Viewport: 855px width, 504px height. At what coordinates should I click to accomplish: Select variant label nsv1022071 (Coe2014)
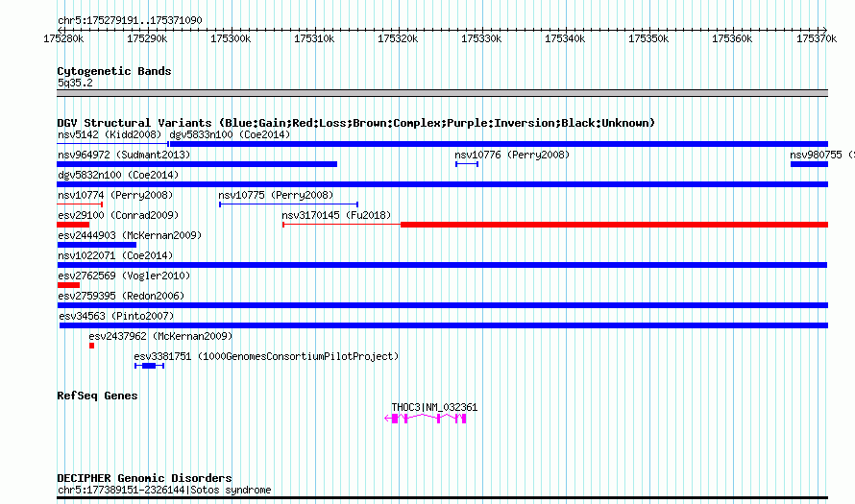(115, 255)
